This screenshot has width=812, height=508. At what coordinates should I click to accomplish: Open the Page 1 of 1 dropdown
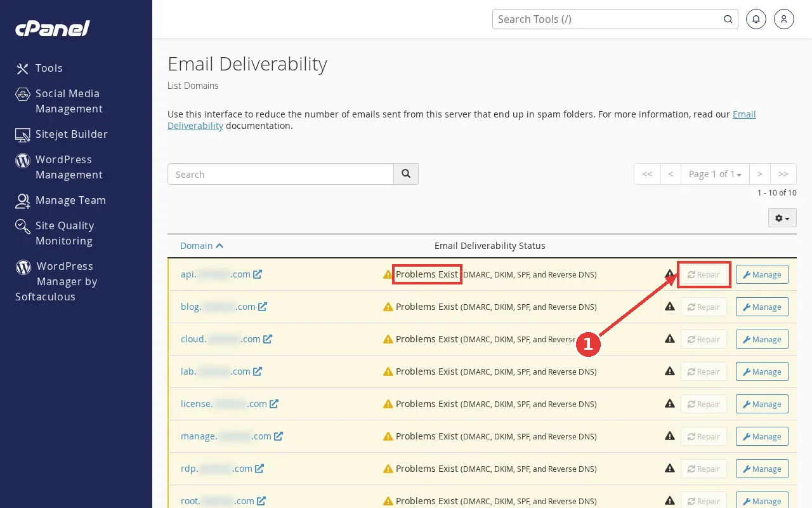coord(715,174)
